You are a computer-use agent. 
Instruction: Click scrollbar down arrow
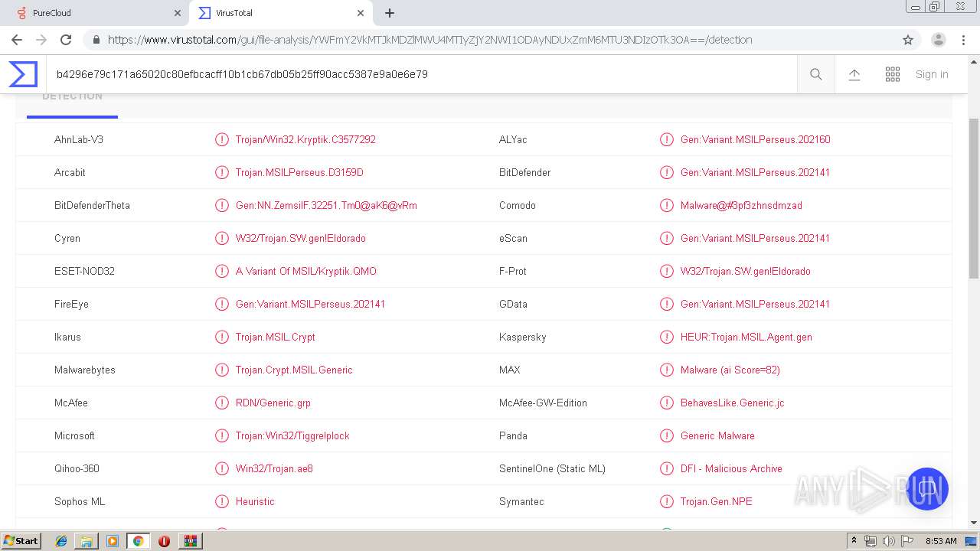click(974, 522)
